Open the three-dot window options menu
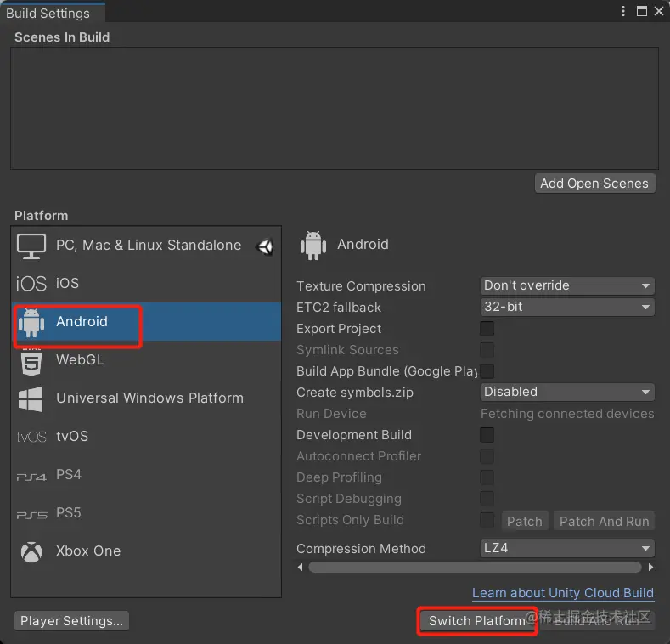The width and height of the screenshot is (670, 644). coord(623,11)
